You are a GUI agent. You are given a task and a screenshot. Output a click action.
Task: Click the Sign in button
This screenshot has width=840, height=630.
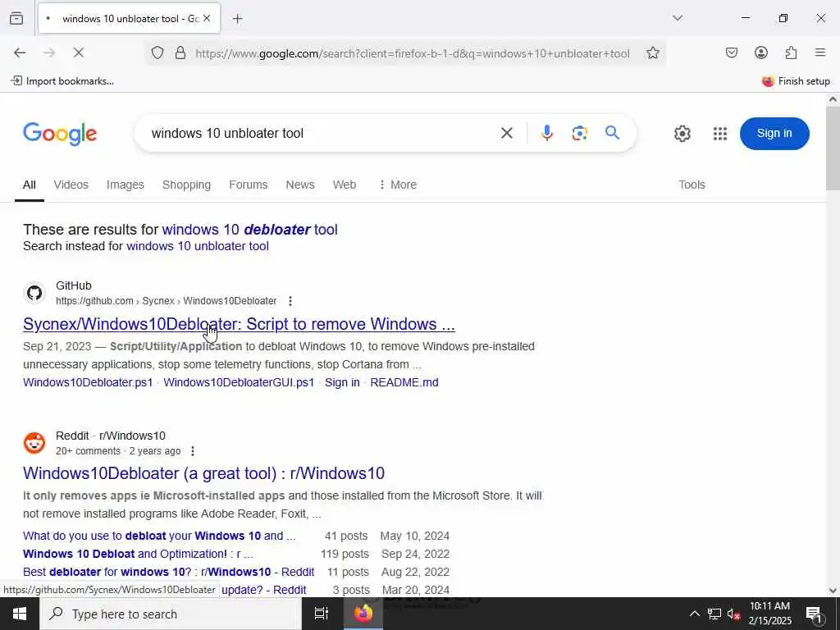[774, 134]
